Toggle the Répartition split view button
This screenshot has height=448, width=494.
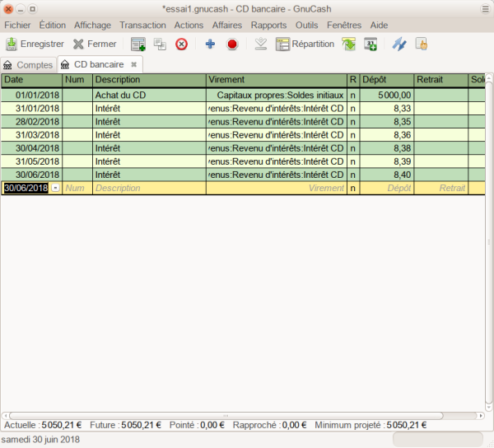tap(305, 44)
